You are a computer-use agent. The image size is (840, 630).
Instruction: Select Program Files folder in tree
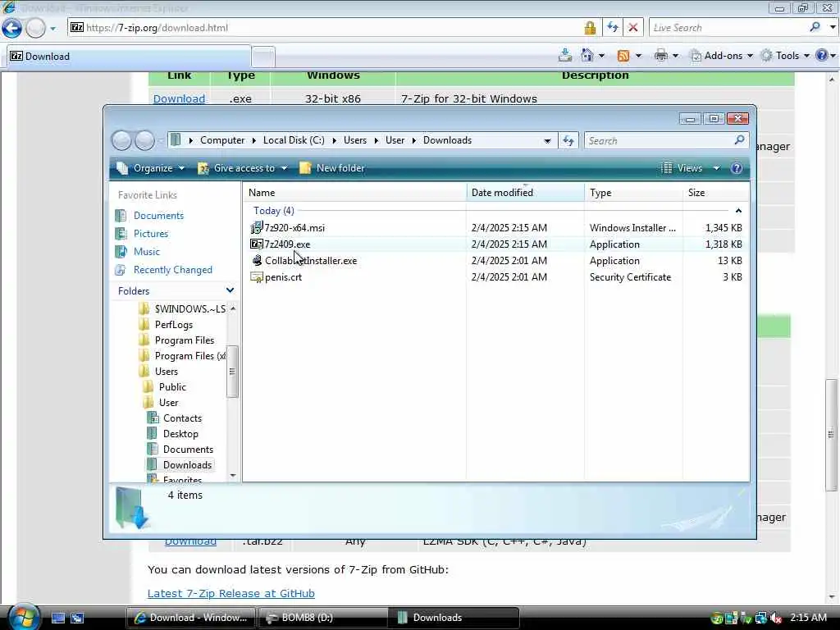point(185,340)
